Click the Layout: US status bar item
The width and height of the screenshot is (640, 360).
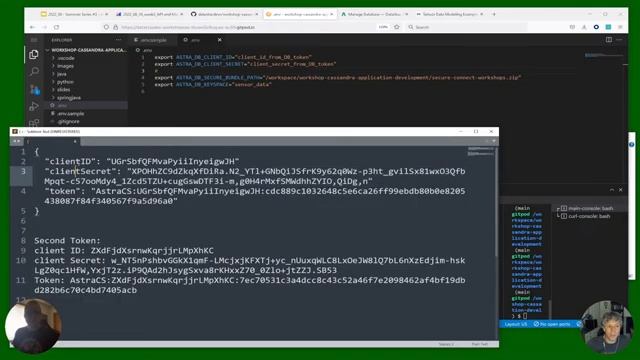[516, 324]
